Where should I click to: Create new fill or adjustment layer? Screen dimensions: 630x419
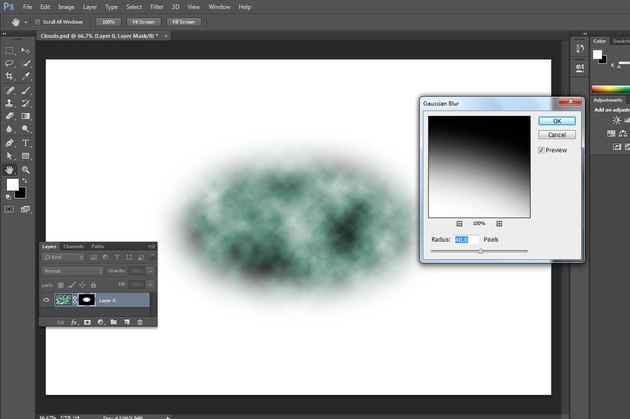coord(100,322)
